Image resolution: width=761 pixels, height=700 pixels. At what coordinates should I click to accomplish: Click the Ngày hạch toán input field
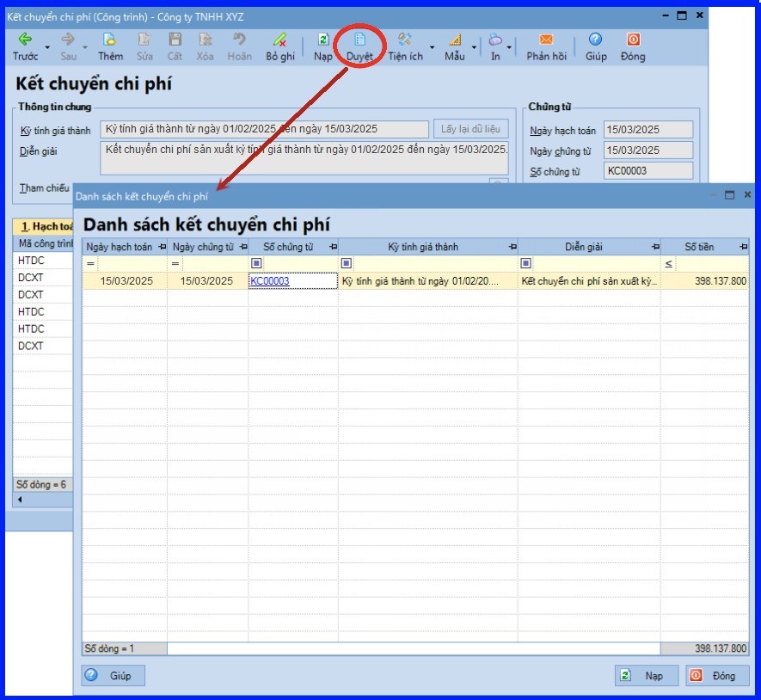[x=647, y=130]
